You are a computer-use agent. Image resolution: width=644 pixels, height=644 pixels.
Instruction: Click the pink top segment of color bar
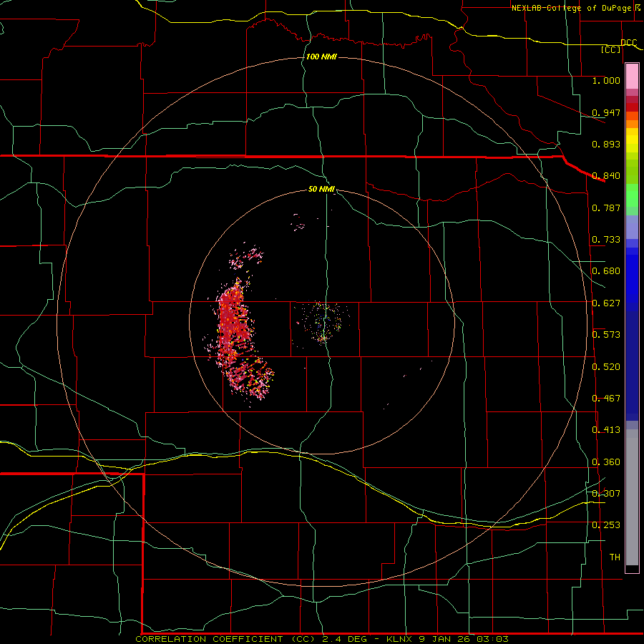[x=632, y=76]
